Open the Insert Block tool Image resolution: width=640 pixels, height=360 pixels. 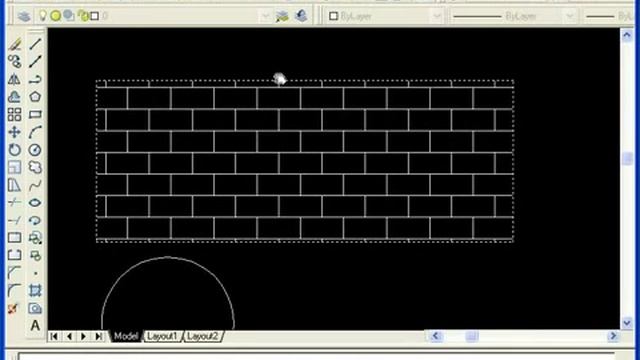click(35, 238)
